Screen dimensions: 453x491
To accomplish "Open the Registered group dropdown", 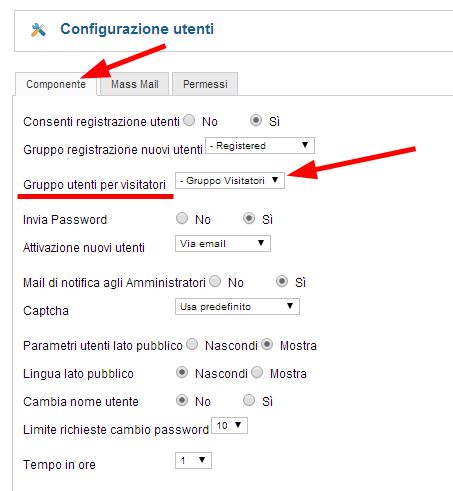I will (x=260, y=145).
